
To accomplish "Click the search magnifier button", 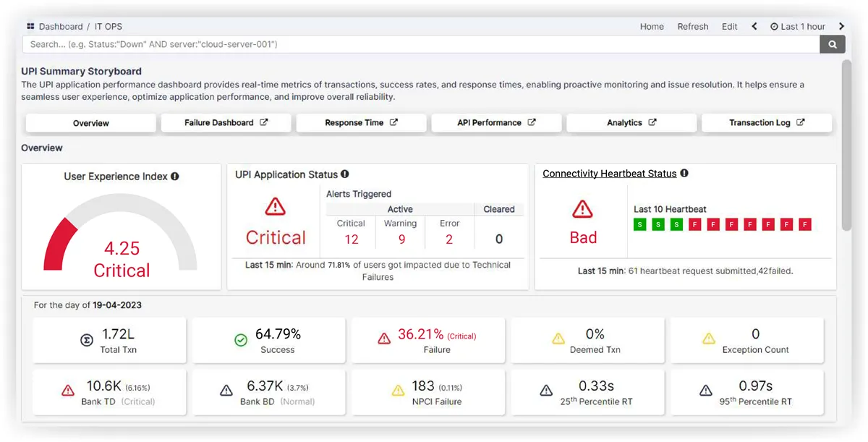I will coord(832,44).
